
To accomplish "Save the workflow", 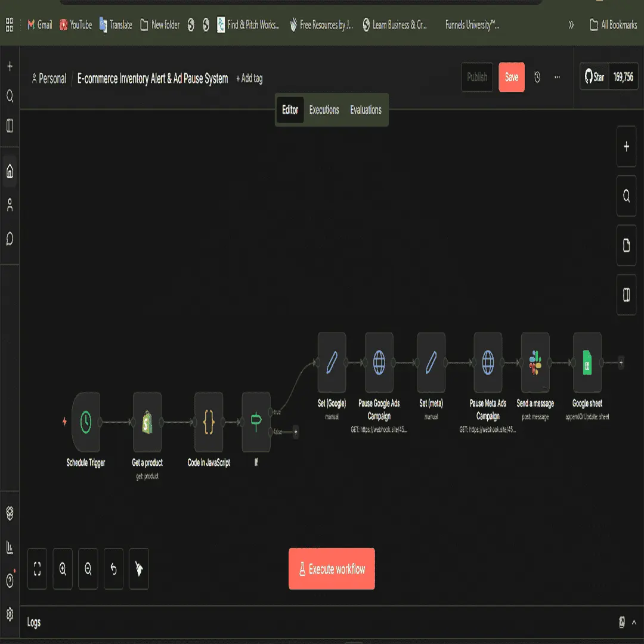I will (x=511, y=78).
